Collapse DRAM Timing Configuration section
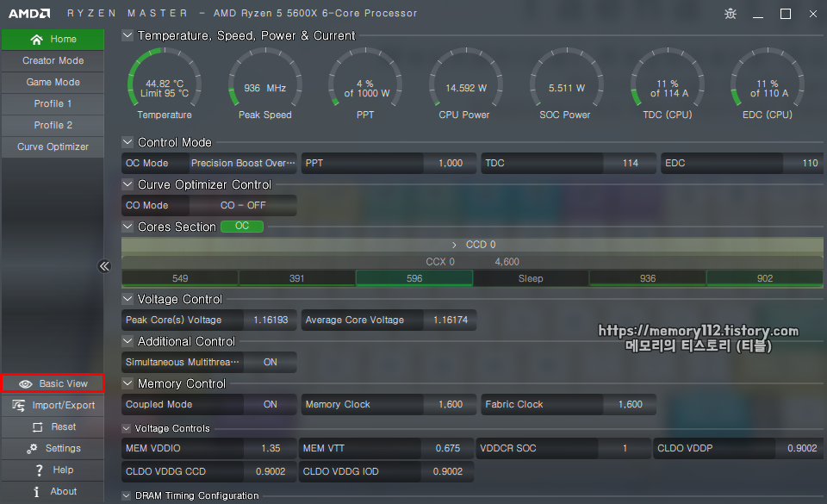 coord(126,495)
